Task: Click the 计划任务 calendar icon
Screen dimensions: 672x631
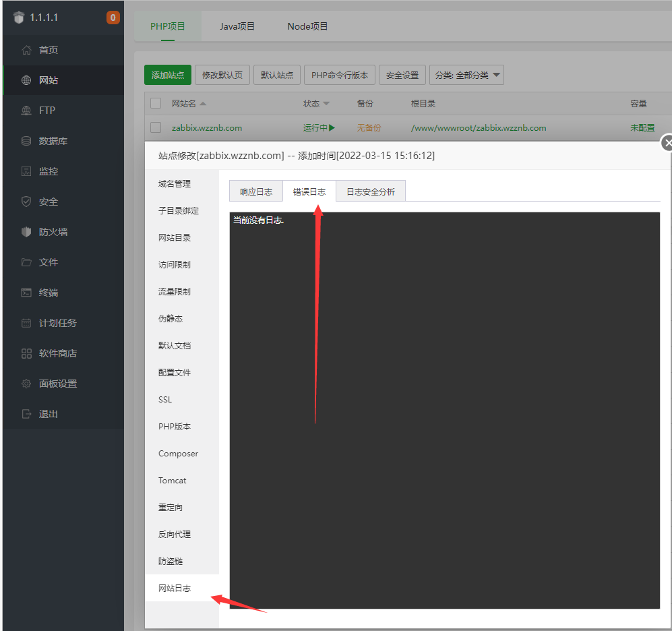Action: click(26, 323)
